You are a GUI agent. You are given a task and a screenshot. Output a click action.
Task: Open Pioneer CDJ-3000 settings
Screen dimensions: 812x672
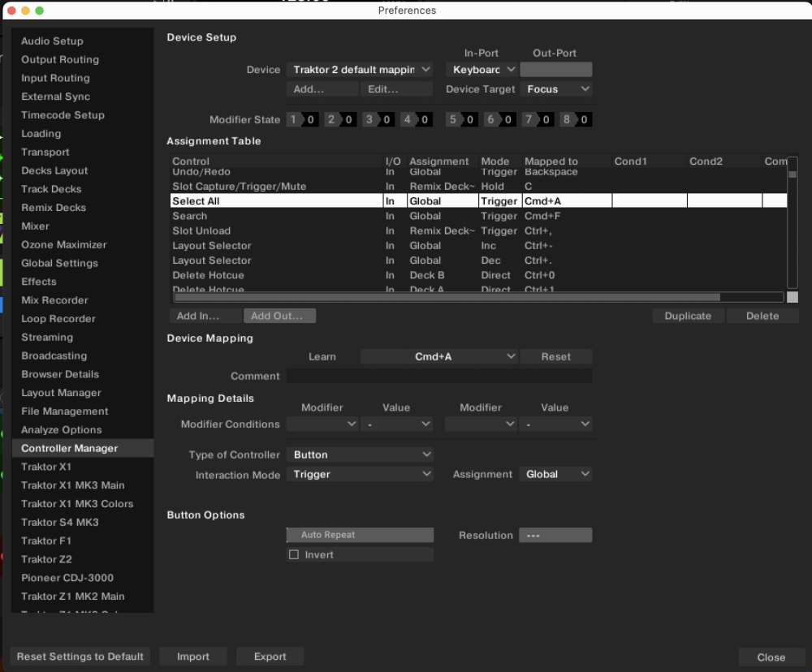(x=67, y=578)
